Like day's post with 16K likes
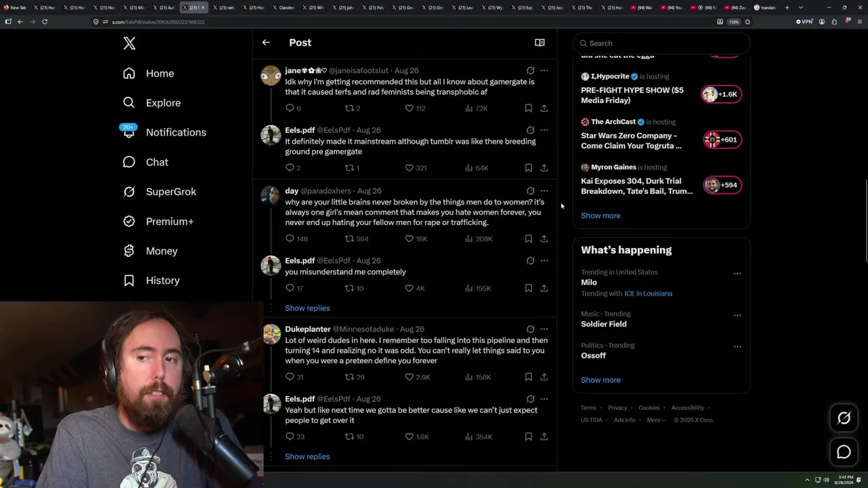This screenshot has height=488, width=868. point(416,239)
